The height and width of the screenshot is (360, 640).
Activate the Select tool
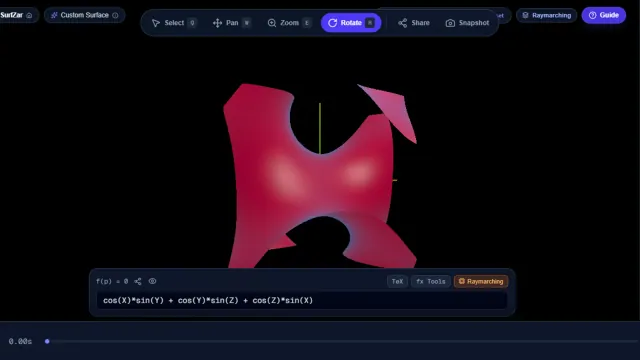173,23
